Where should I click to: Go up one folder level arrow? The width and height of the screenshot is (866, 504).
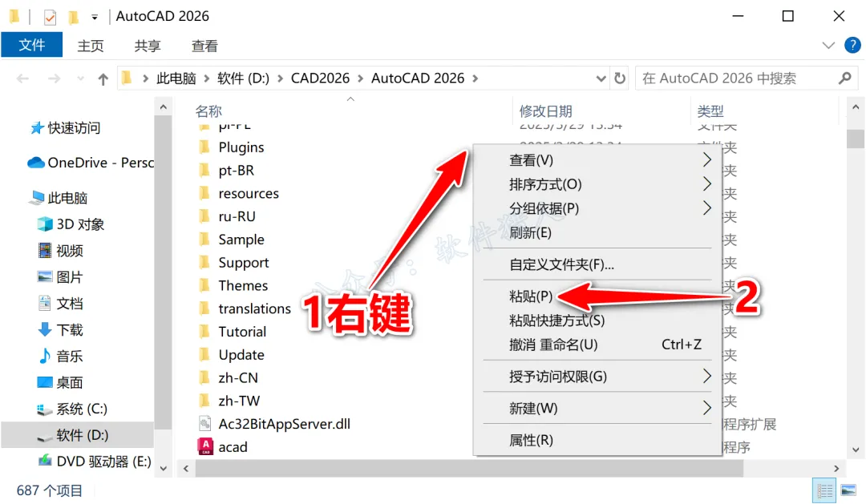tap(103, 79)
